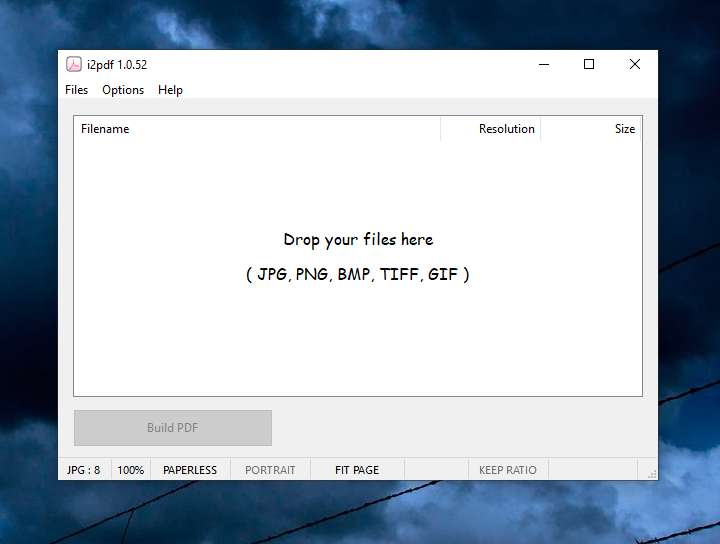The height and width of the screenshot is (544, 720).
Task: Open the Help menu
Action: tap(170, 90)
